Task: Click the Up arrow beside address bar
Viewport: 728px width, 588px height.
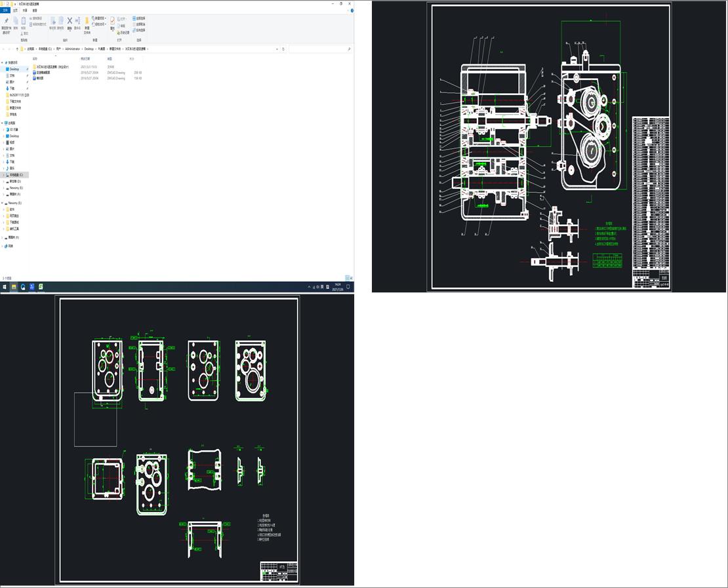Action: (17, 49)
